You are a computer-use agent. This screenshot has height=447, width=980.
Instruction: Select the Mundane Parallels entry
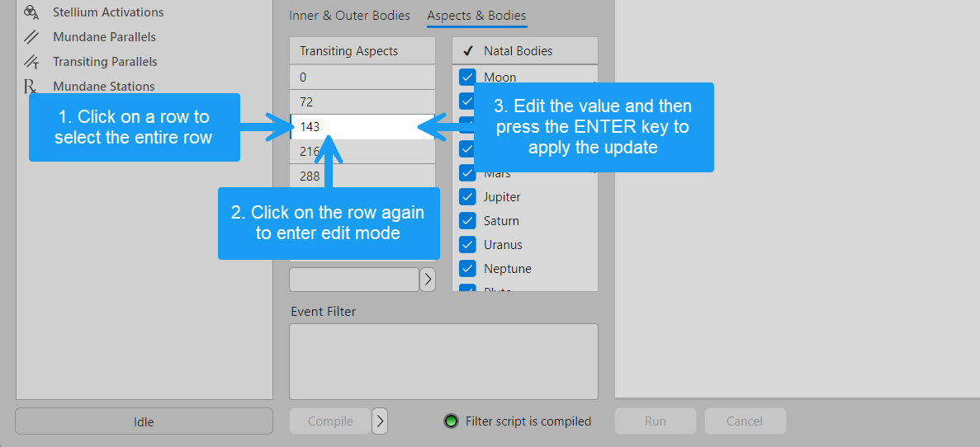(104, 37)
